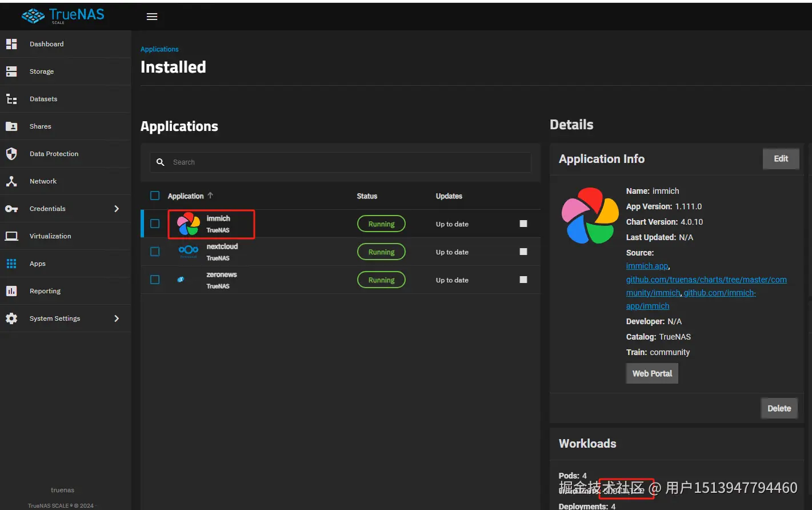Stop immich using its stop square icon
812x510 pixels.
coord(523,224)
